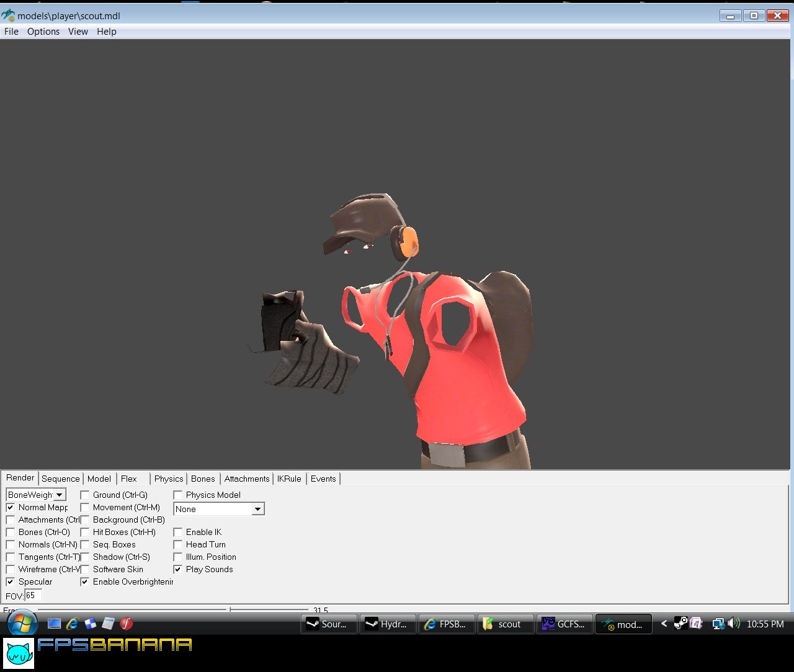Enable the Physics Model checkbox
The width and height of the screenshot is (794, 672).
click(178, 495)
